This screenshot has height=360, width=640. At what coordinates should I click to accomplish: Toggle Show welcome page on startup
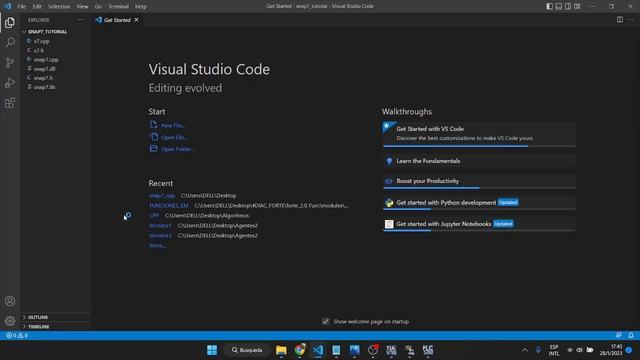(x=325, y=322)
